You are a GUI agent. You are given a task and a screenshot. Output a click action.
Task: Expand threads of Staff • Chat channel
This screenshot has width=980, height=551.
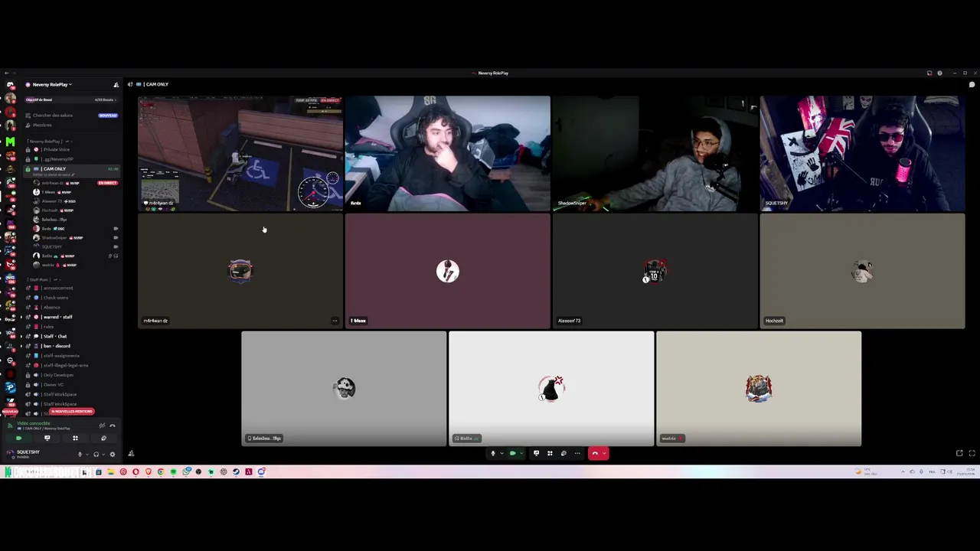click(21, 336)
